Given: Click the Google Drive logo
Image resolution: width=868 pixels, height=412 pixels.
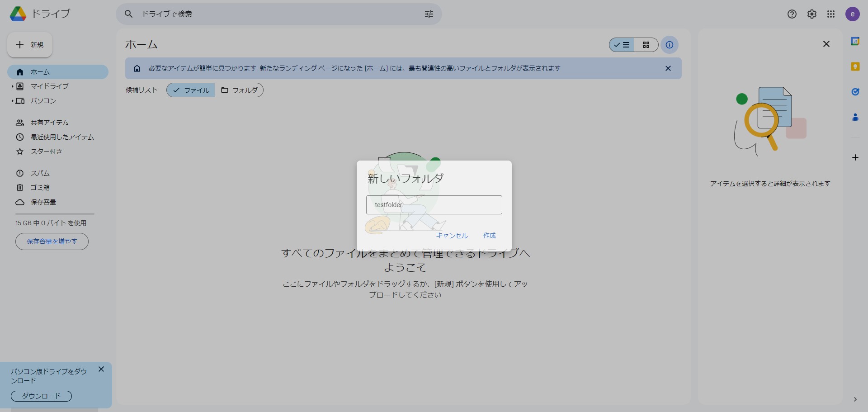Looking at the screenshot, I should pos(18,14).
